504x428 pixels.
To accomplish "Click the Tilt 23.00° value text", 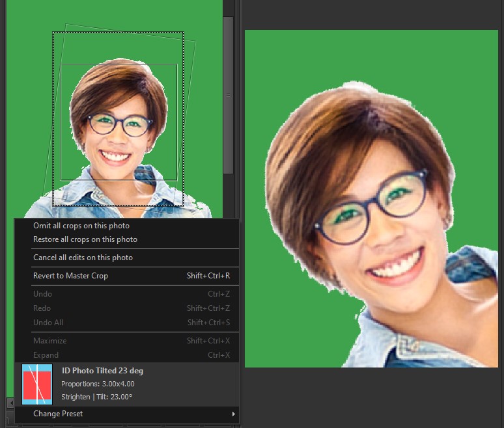I will (x=119, y=397).
